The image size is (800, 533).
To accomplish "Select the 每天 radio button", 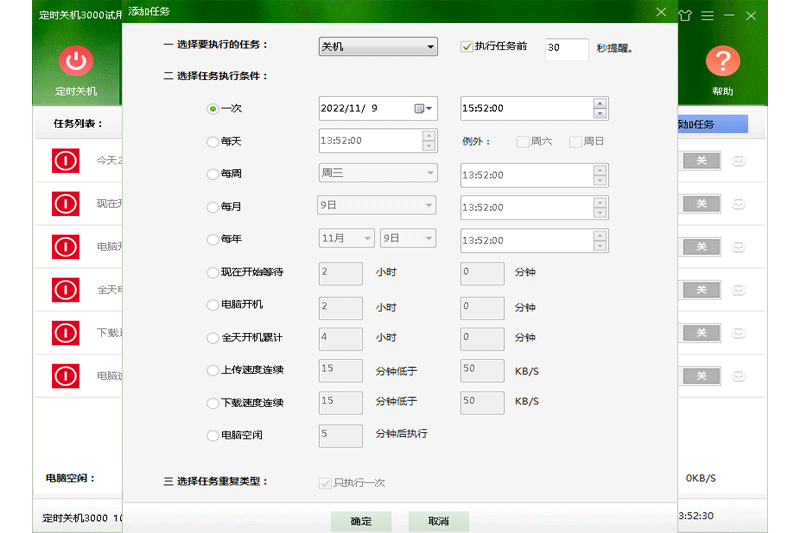I will 213,142.
